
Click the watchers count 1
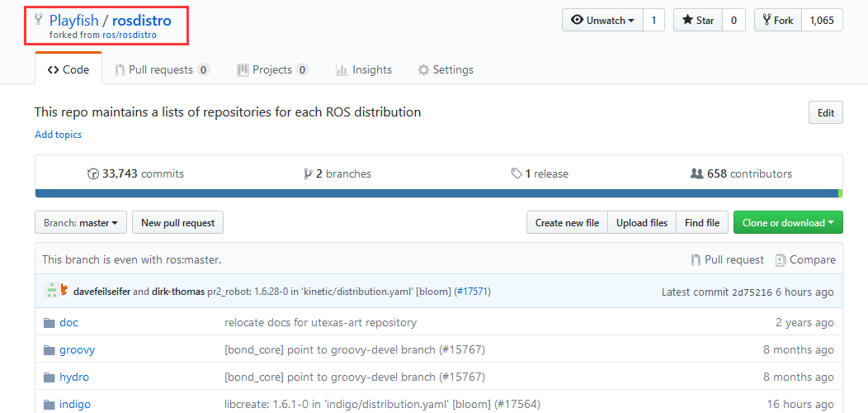click(653, 21)
